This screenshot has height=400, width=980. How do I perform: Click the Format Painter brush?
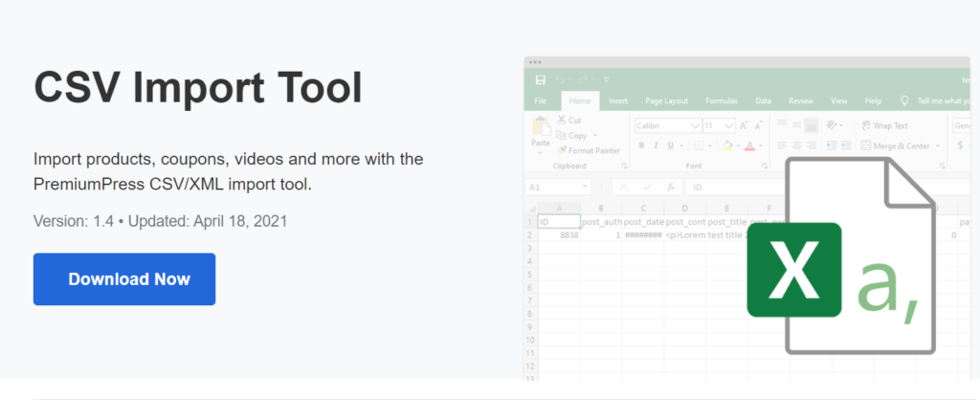pyautogui.click(x=562, y=150)
